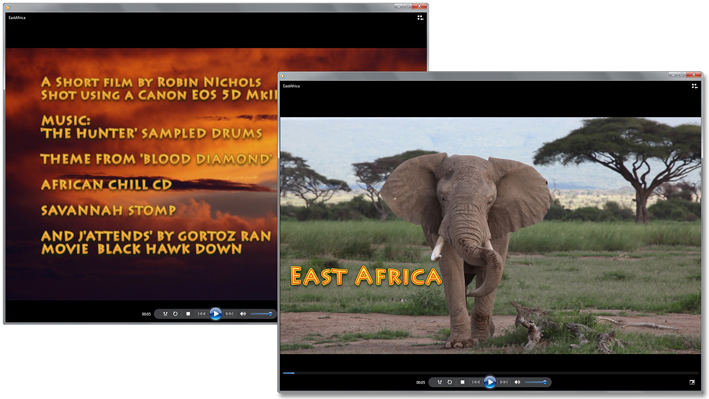Play the credits video in back window
Image resolution: width=709 pixels, height=399 pixels.
pyautogui.click(x=216, y=314)
